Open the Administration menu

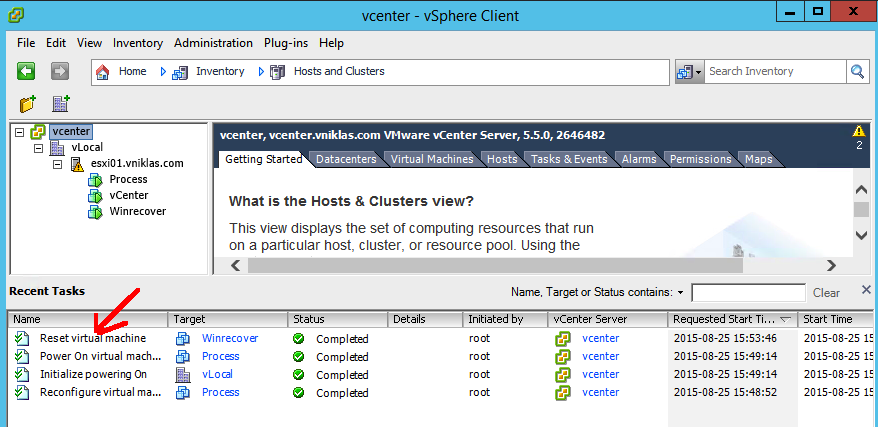point(213,43)
